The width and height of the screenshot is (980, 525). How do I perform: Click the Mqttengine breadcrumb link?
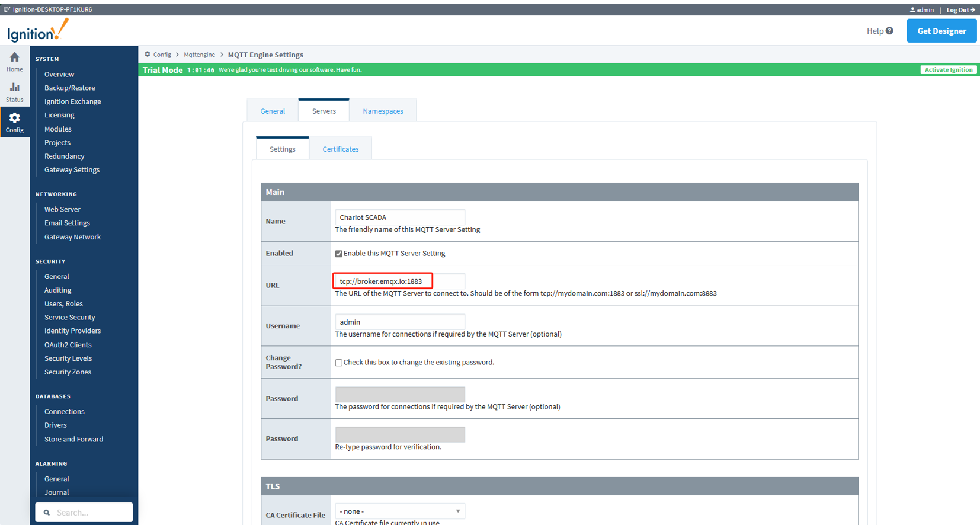pyautogui.click(x=200, y=55)
